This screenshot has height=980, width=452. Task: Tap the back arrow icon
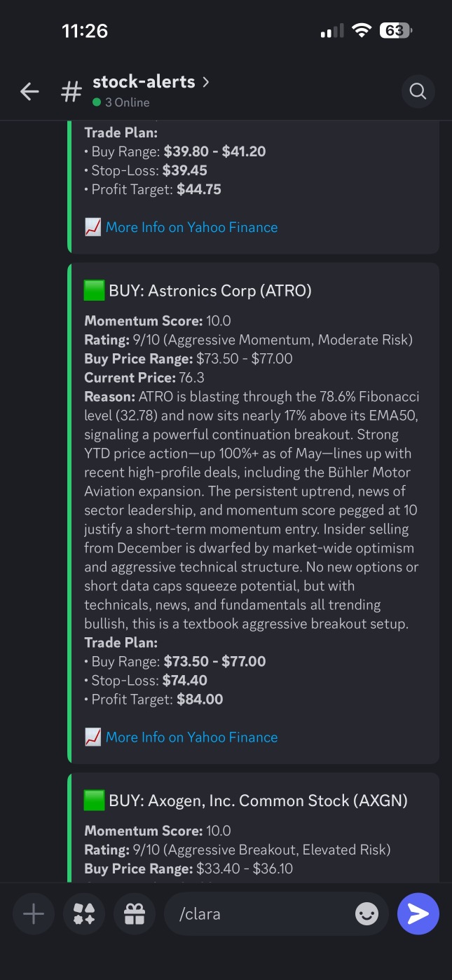tap(29, 91)
